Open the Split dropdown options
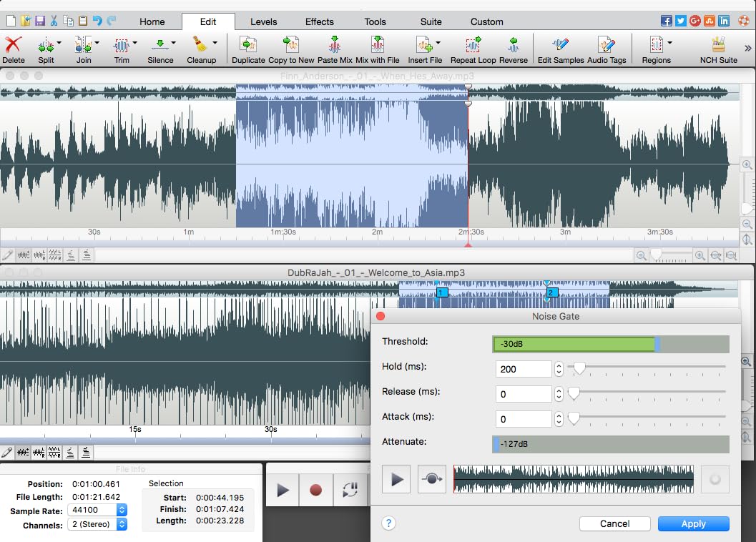Image resolution: width=756 pixels, height=542 pixels. (x=58, y=41)
